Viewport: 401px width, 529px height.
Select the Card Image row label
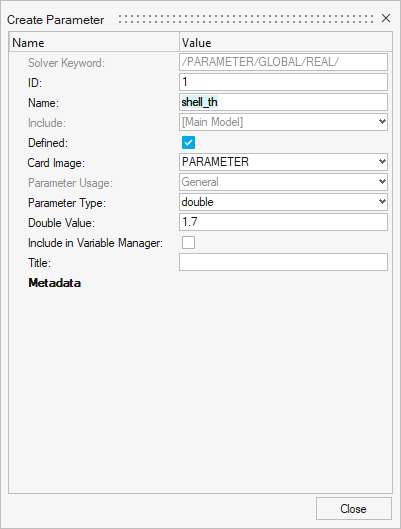point(56,163)
